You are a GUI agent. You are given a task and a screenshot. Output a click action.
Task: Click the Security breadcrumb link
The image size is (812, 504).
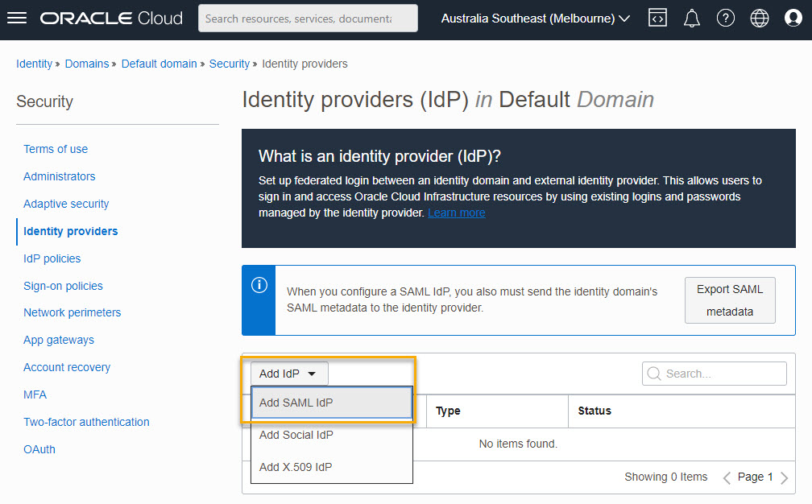pyautogui.click(x=230, y=64)
